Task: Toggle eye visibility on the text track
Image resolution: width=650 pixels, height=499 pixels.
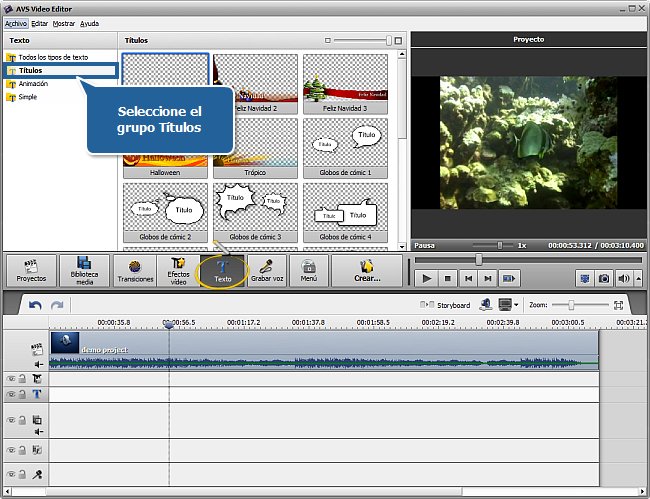Action: click(12, 394)
